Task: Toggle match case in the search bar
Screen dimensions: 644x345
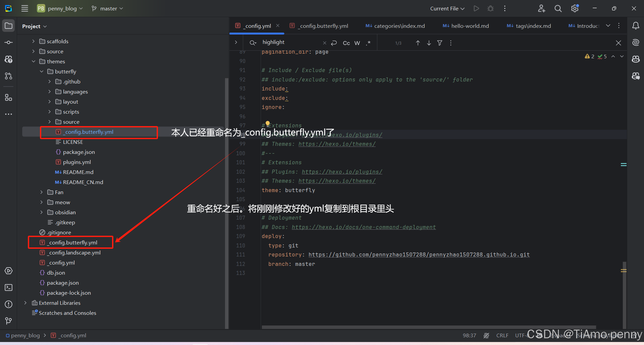Action: point(346,43)
